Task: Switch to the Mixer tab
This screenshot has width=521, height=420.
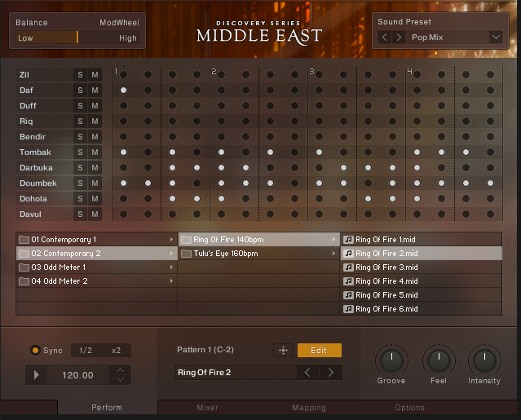Action: [x=207, y=408]
